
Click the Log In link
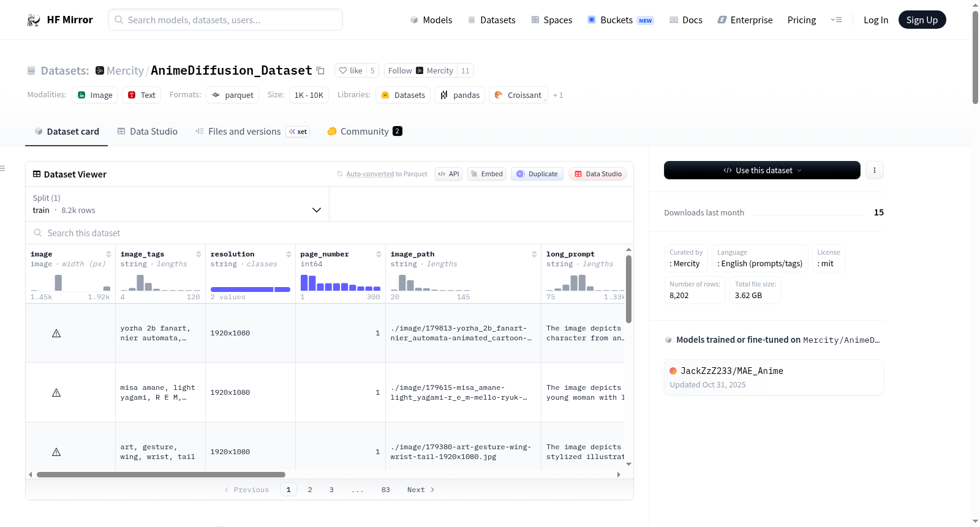(876, 20)
